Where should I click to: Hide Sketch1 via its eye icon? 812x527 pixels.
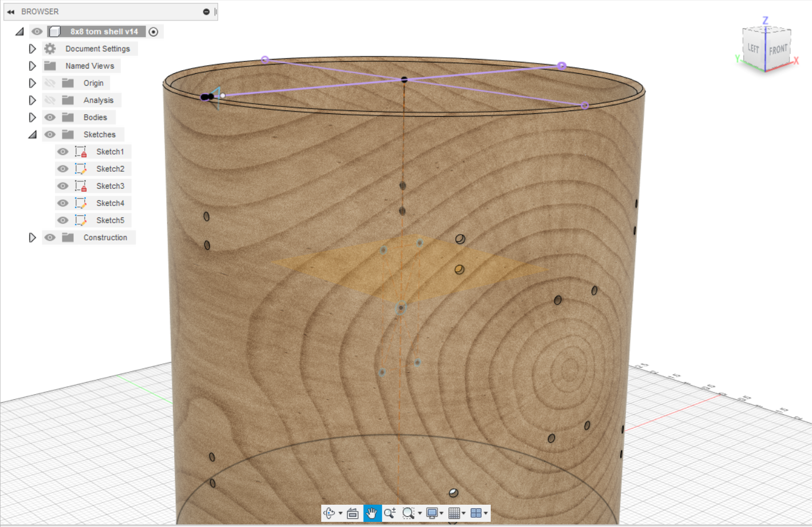pos(63,152)
